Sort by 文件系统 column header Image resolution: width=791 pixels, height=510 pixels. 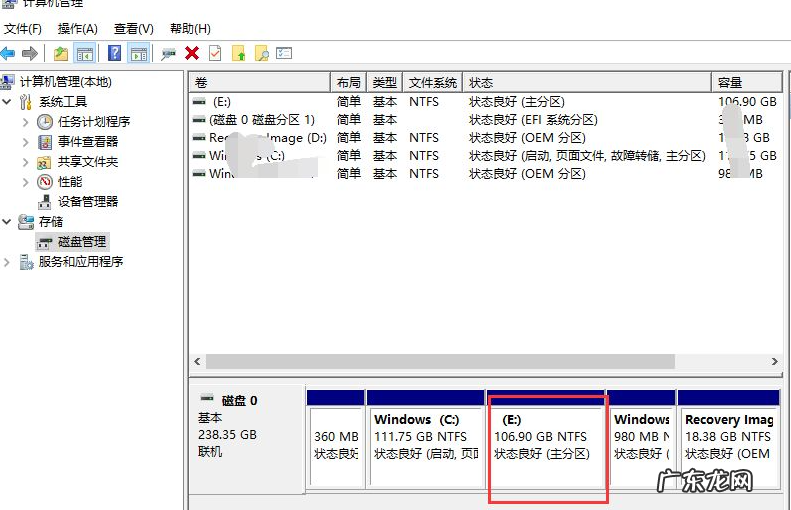tap(433, 82)
